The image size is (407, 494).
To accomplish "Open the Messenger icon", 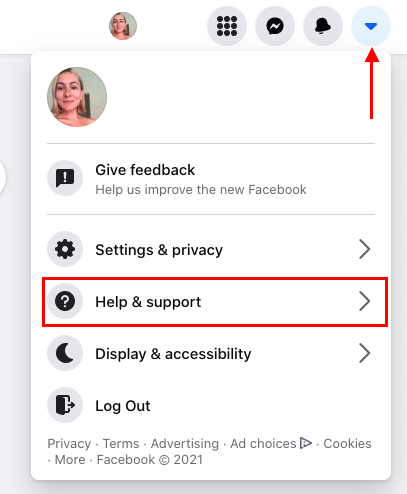I will tap(275, 26).
